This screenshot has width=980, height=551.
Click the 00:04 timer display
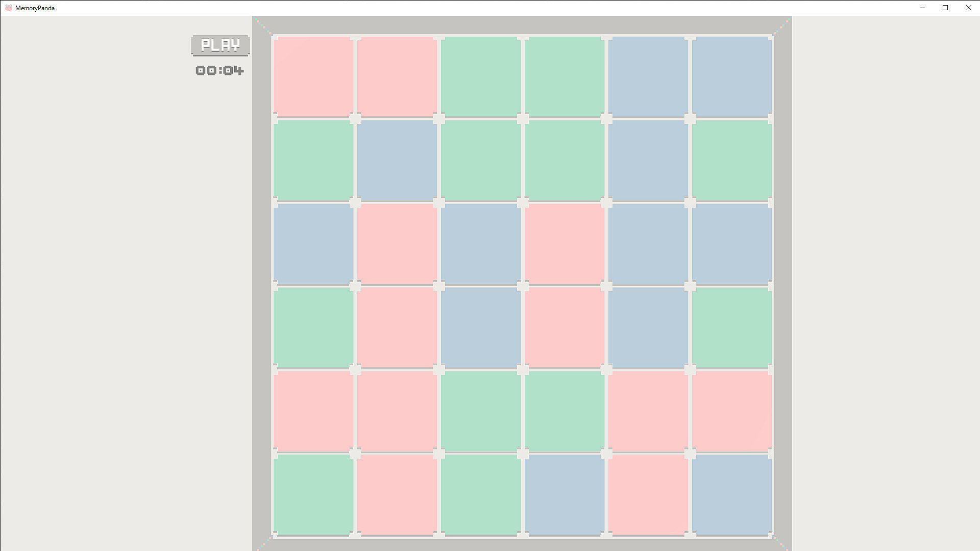219,70
